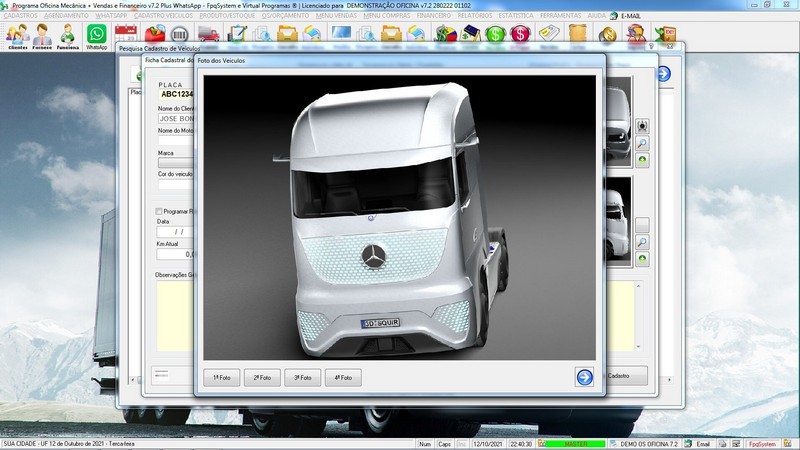Show the 2ª Foto

pyautogui.click(x=262, y=378)
